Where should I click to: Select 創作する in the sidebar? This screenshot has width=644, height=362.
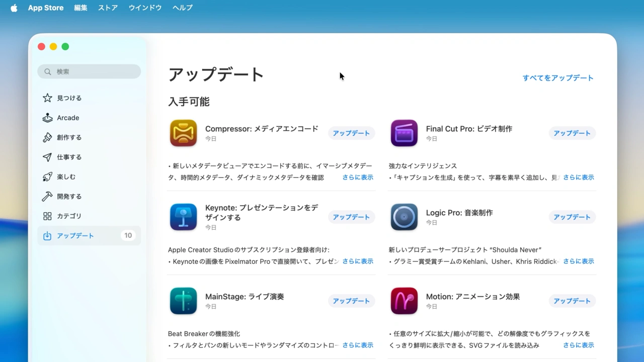(x=89, y=137)
